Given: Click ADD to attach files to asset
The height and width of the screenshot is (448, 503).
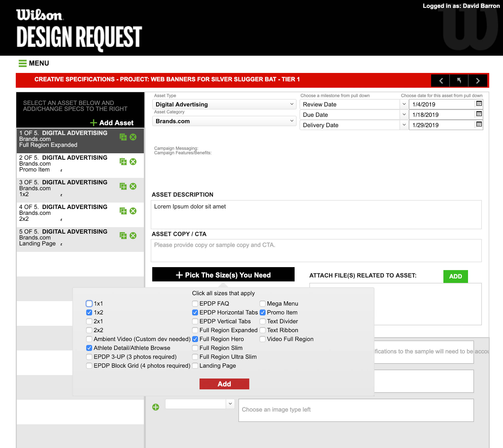Looking at the screenshot, I should [455, 276].
